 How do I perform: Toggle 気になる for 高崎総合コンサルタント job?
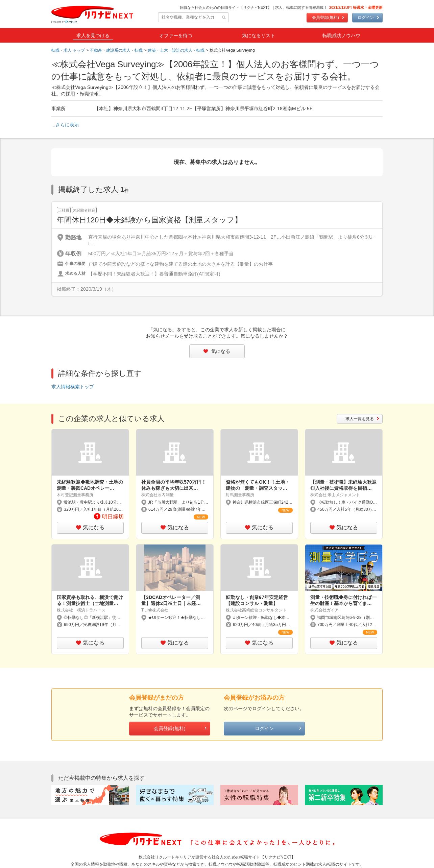(259, 643)
